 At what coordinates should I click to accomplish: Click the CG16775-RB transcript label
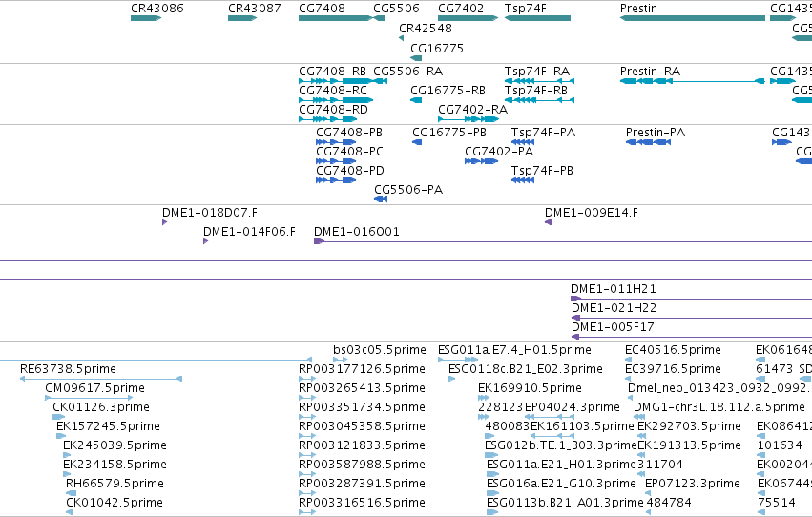point(448,91)
